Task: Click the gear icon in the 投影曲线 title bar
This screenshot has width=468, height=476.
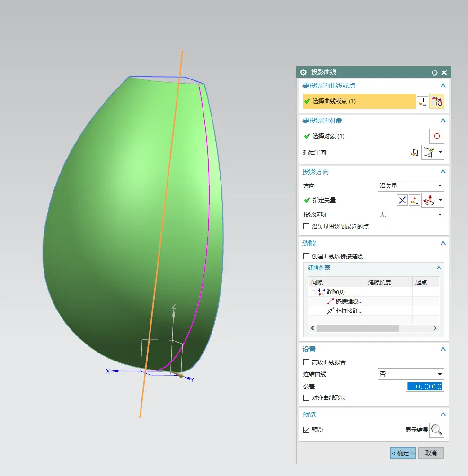Action: pos(303,72)
